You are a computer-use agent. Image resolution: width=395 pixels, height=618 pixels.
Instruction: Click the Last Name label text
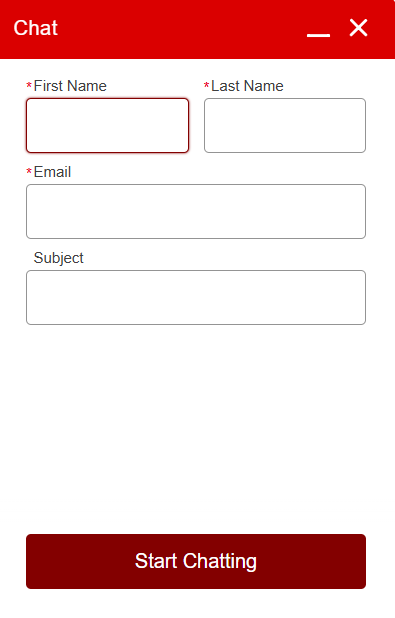[x=247, y=86]
